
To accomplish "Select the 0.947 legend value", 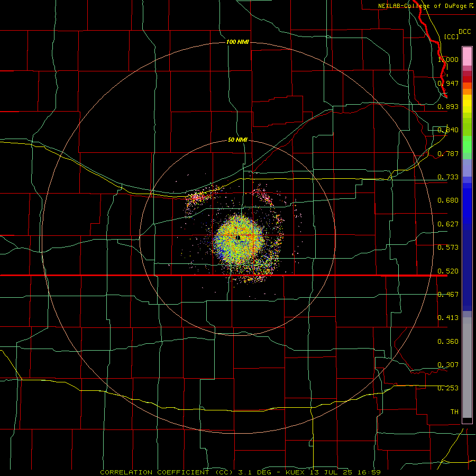I will click(448, 83).
